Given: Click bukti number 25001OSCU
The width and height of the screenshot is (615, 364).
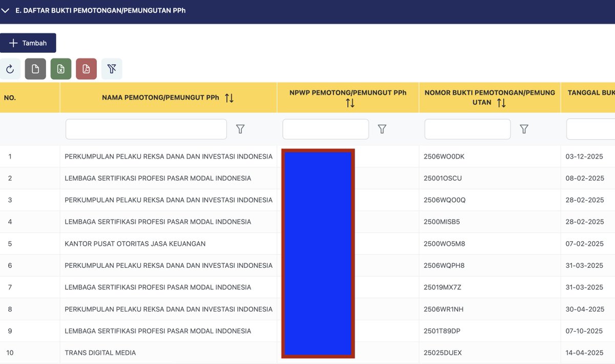Looking at the screenshot, I should point(443,178).
